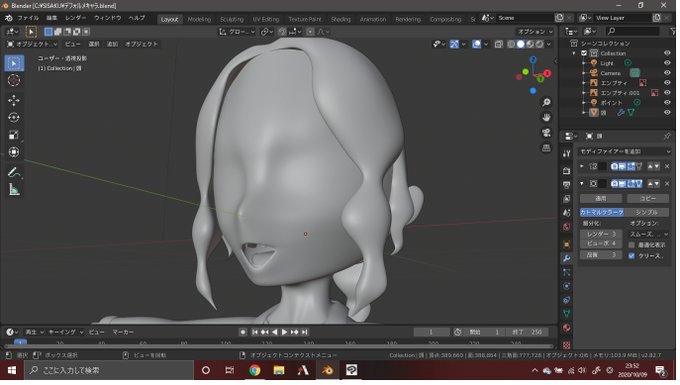Open the viewport shading options dropdown arrow
This screenshot has height=385, width=680.
(549, 44)
